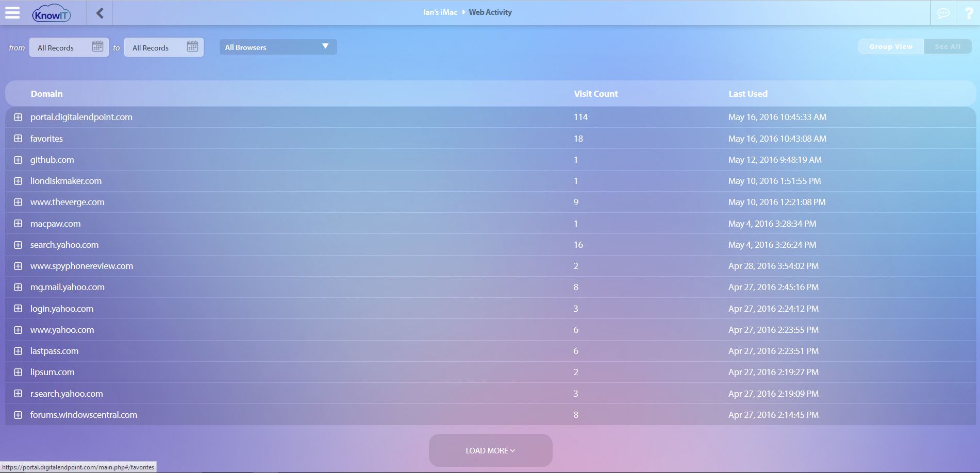Click visit count 114
980x473 pixels.
580,117
